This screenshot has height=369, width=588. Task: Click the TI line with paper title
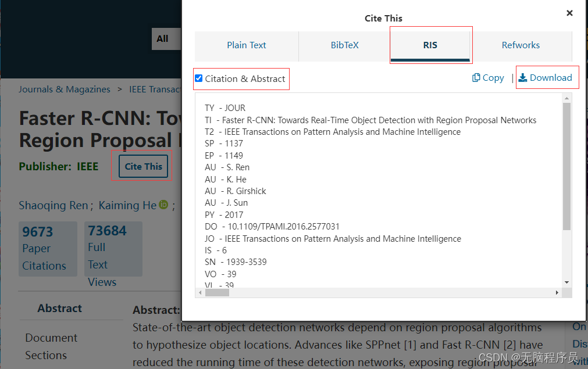[370, 120]
